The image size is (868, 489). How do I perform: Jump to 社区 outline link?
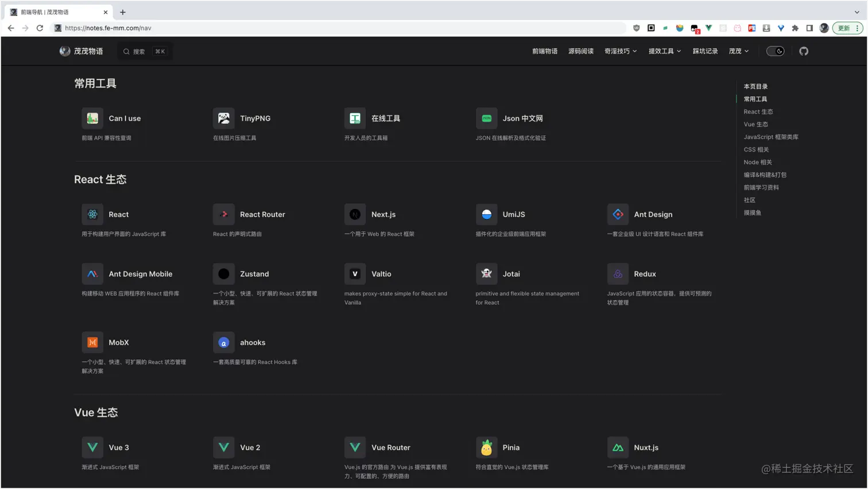pyautogui.click(x=750, y=200)
